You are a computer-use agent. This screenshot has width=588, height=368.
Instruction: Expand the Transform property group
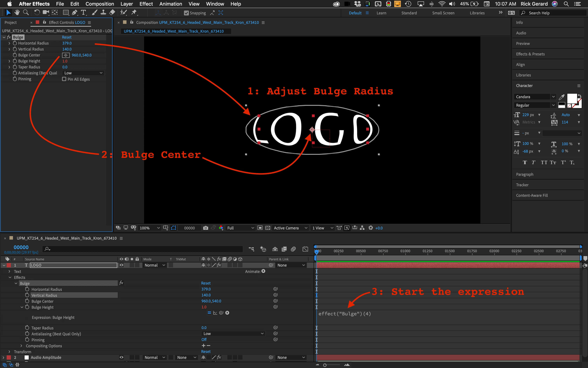(x=9, y=352)
